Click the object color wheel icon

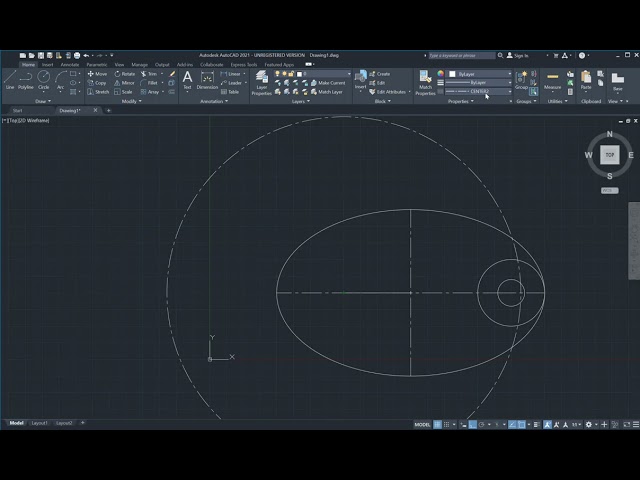tap(440, 74)
